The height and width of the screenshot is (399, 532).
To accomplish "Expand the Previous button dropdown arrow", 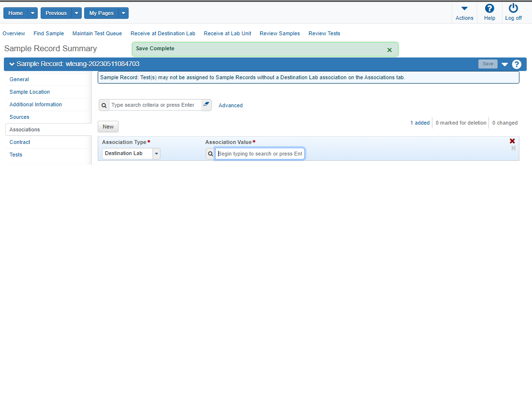I will [x=76, y=13].
